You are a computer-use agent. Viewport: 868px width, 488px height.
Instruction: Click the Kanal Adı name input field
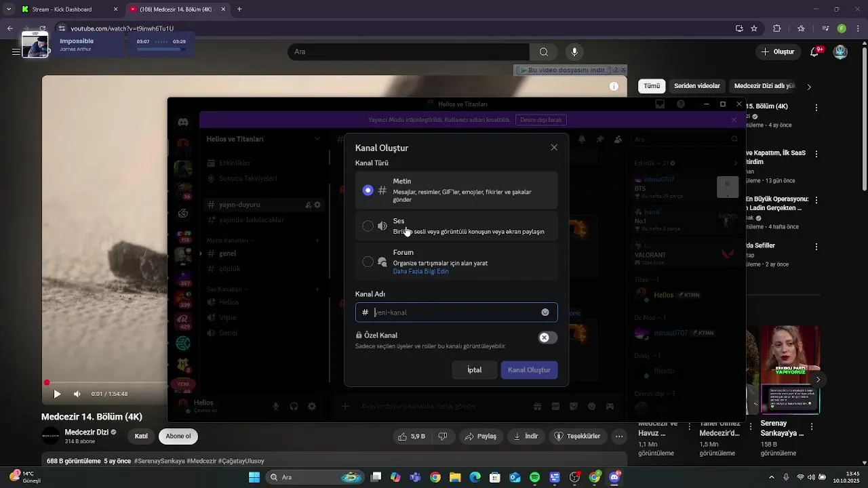pyautogui.click(x=456, y=312)
